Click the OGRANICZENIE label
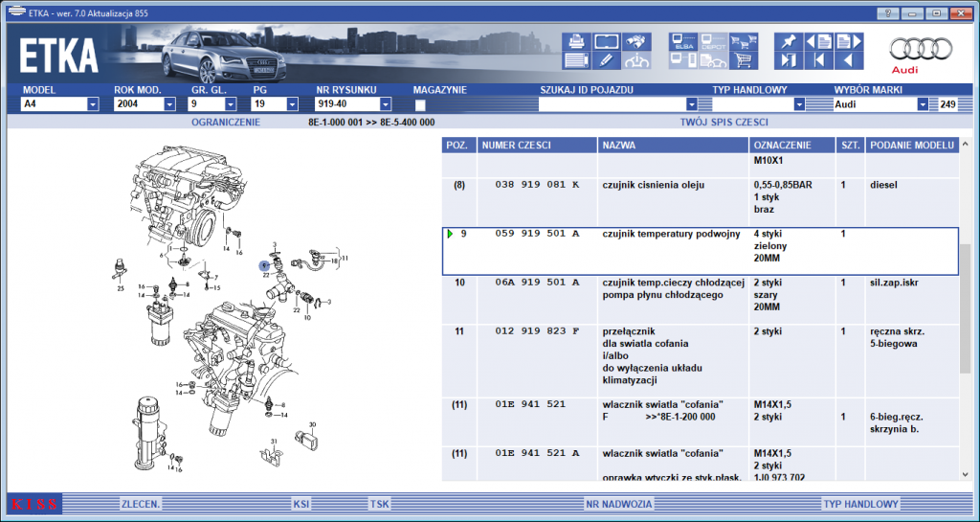 click(226, 123)
